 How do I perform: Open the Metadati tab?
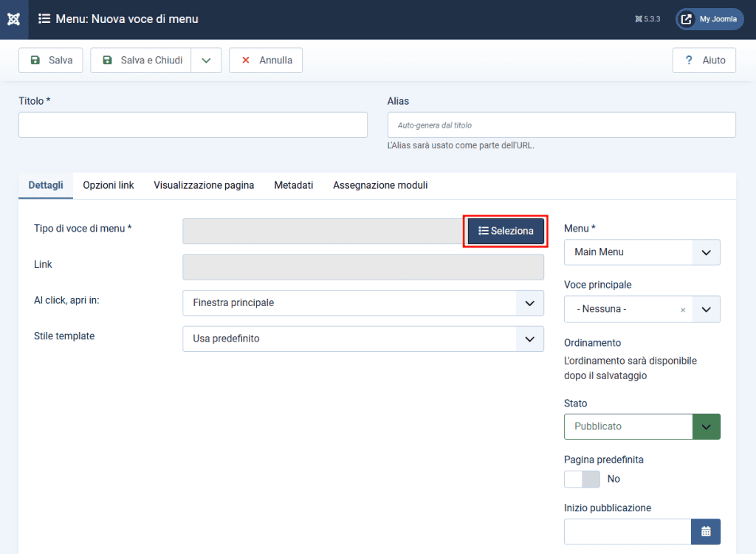[x=293, y=185]
